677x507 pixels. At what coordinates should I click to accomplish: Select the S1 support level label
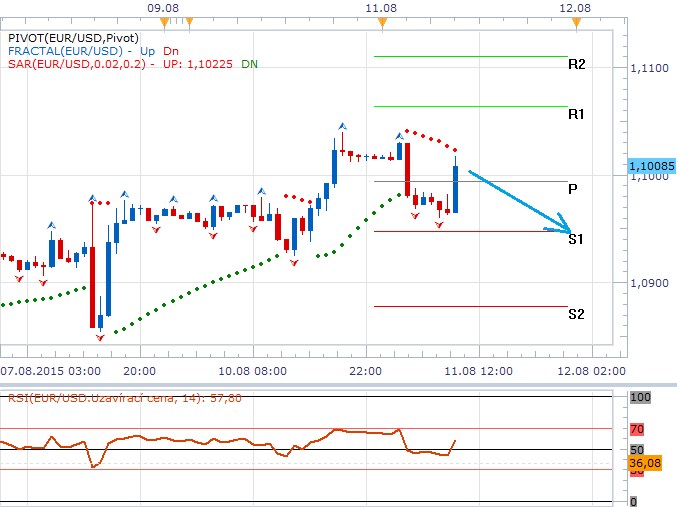coord(576,238)
